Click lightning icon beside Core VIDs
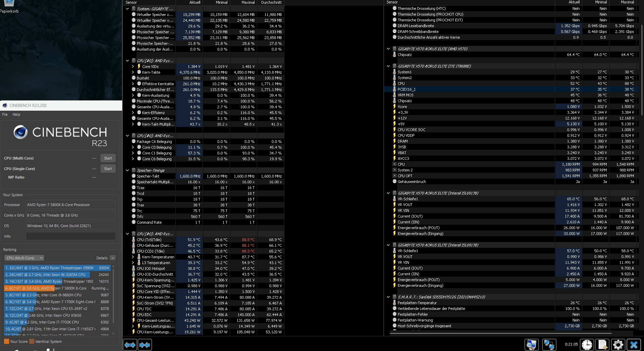Viewport: 644px width, 351px height. 139,67
